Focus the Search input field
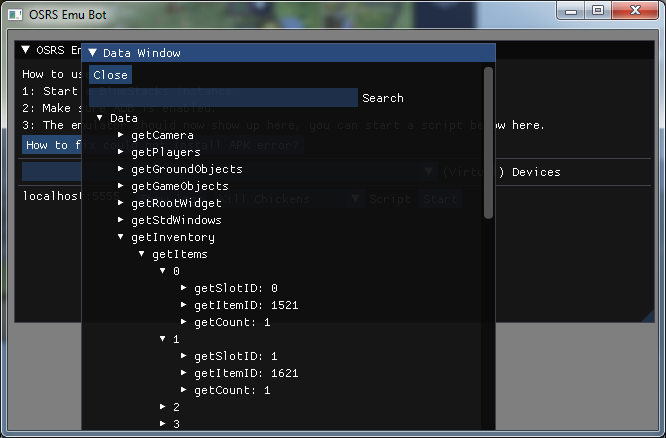Viewport: 666px width, 438px height. pyautogui.click(x=223, y=98)
